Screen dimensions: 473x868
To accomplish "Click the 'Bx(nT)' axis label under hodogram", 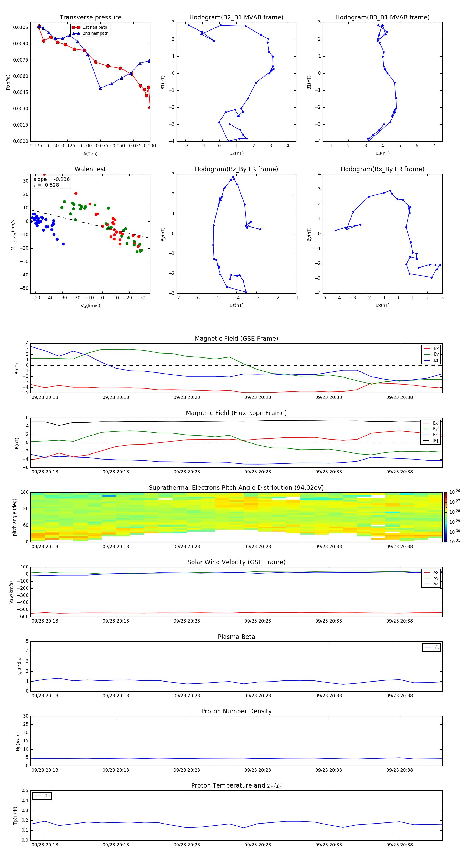I will tap(382, 305).
